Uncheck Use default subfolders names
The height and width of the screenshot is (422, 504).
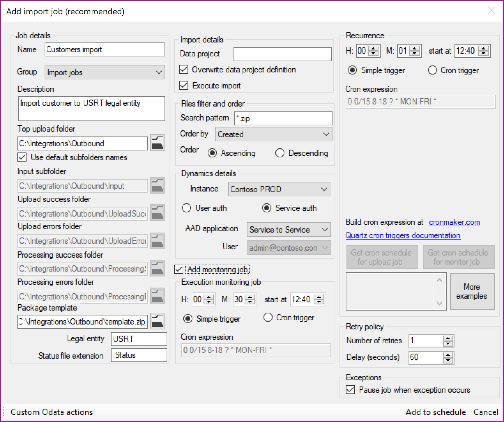click(22, 157)
